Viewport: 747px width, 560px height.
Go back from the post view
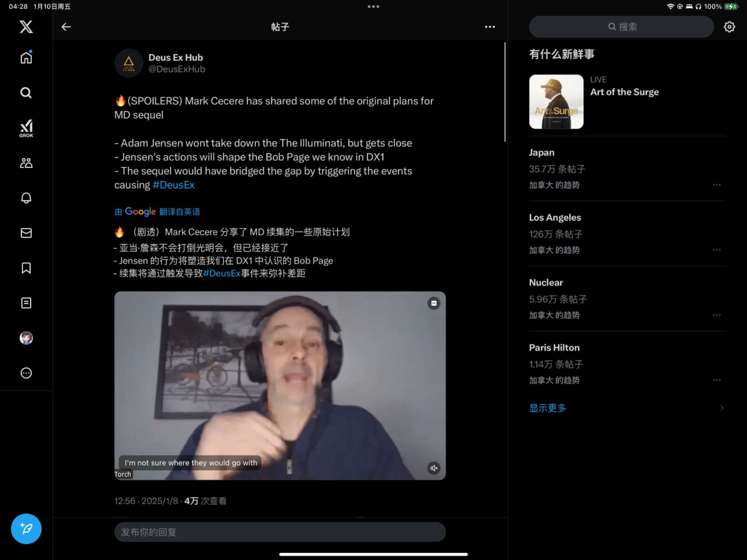[66, 27]
